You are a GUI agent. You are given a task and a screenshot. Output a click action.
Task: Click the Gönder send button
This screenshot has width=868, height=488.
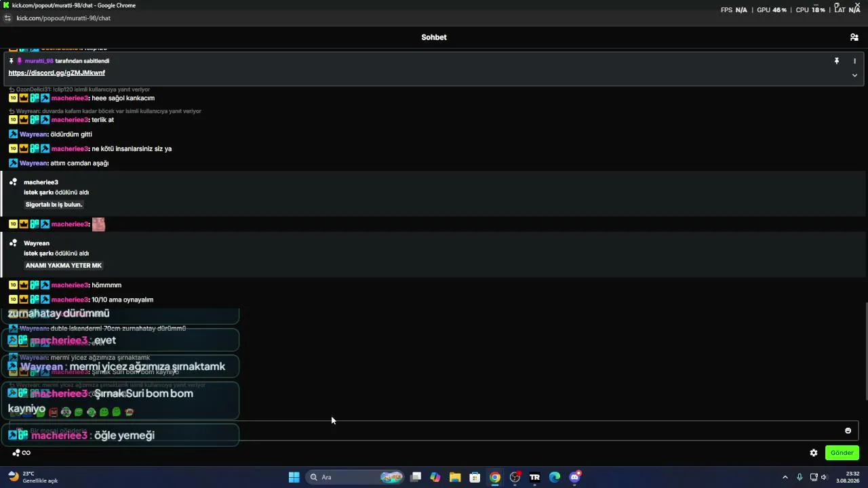pyautogui.click(x=842, y=453)
